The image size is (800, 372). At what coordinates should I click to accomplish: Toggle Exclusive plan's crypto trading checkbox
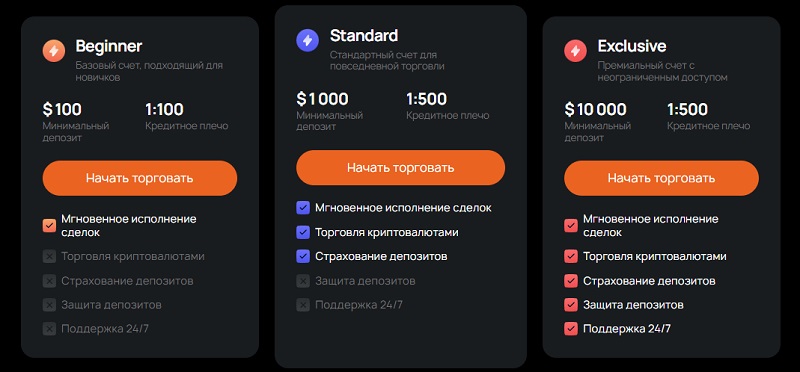(571, 256)
